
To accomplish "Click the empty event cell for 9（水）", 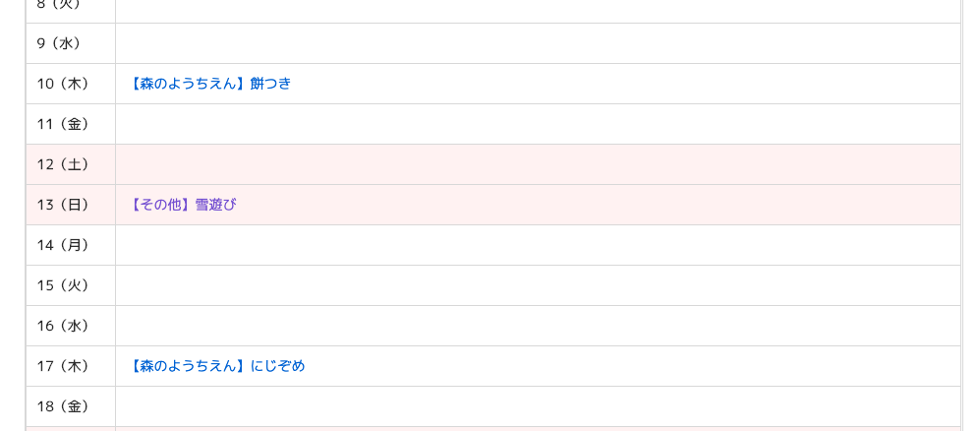I will pos(538,43).
